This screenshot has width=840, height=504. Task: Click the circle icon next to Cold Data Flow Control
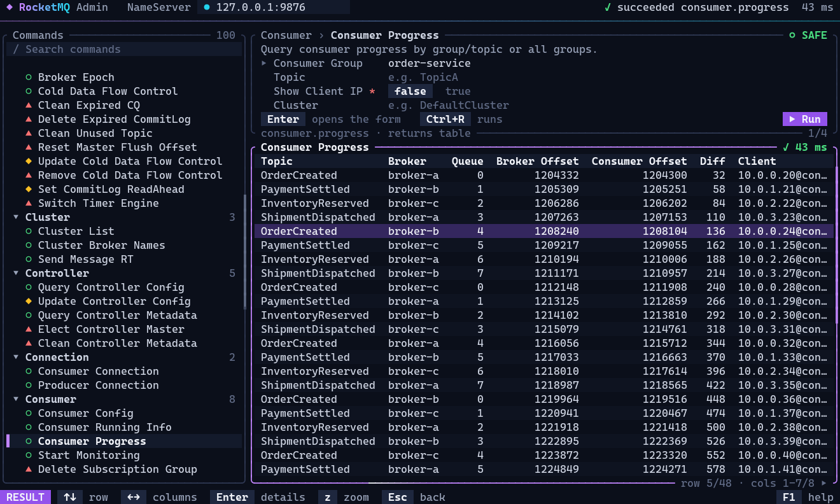[x=29, y=92]
